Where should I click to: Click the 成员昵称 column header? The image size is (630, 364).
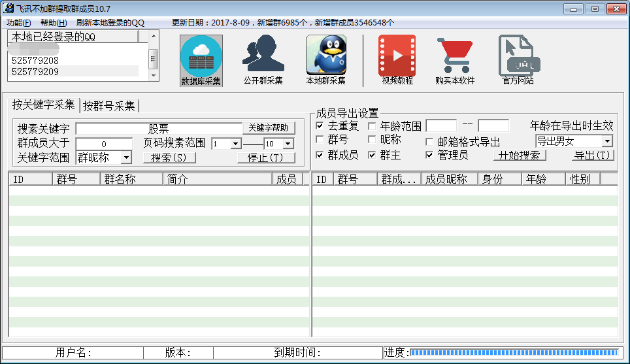449,179
